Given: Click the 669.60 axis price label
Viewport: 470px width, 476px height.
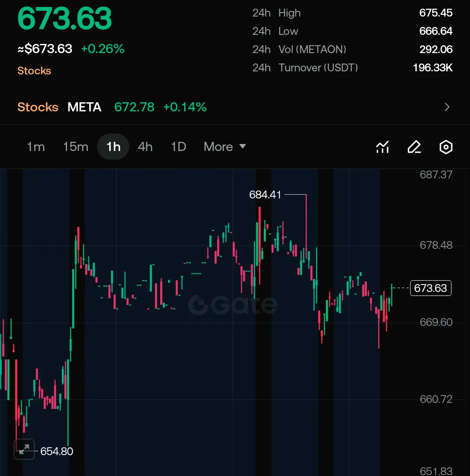Looking at the screenshot, I should click(436, 322).
